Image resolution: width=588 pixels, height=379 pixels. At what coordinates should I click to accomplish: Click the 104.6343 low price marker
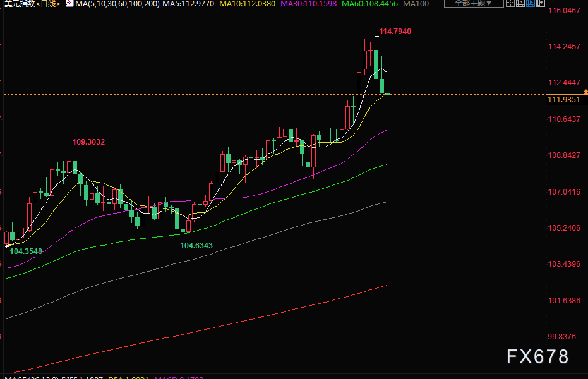click(x=196, y=245)
